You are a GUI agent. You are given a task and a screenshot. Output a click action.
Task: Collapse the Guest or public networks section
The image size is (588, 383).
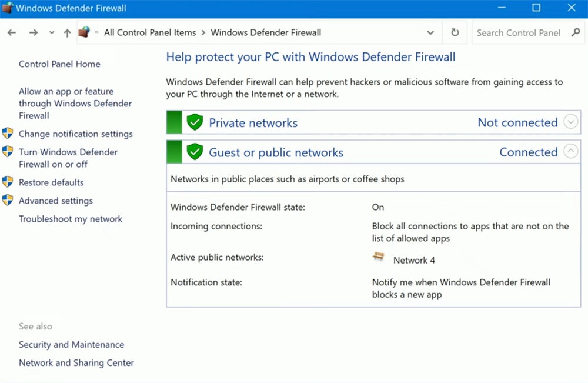point(570,152)
